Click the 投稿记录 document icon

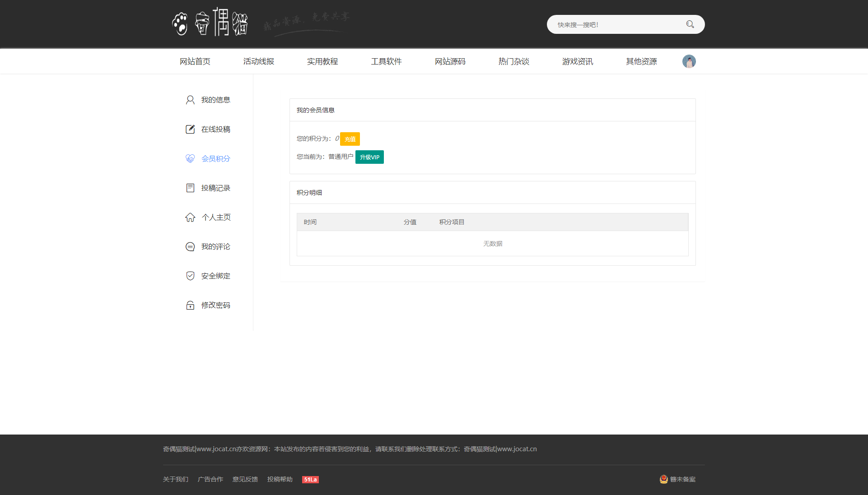190,188
